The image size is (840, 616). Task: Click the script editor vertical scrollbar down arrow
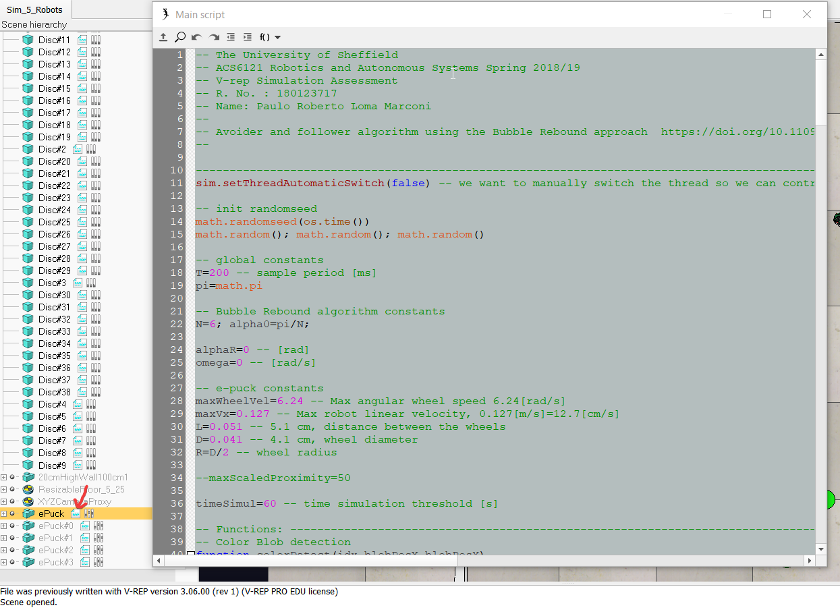tap(820, 549)
